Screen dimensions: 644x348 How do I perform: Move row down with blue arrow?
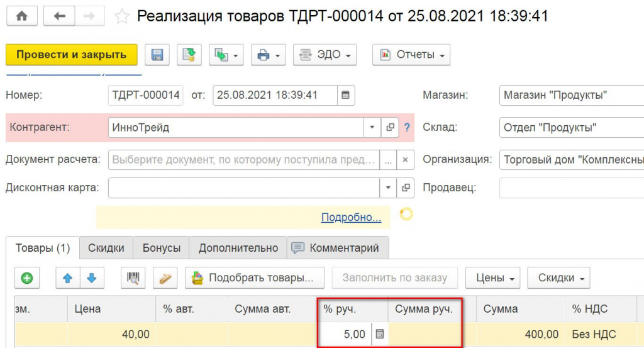(x=92, y=278)
